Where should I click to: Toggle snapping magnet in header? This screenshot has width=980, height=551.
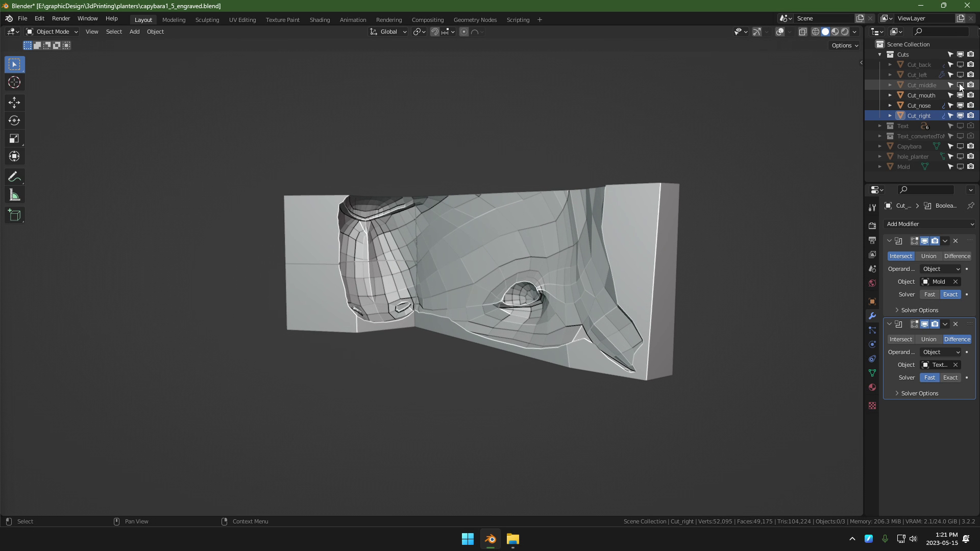tap(434, 32)
